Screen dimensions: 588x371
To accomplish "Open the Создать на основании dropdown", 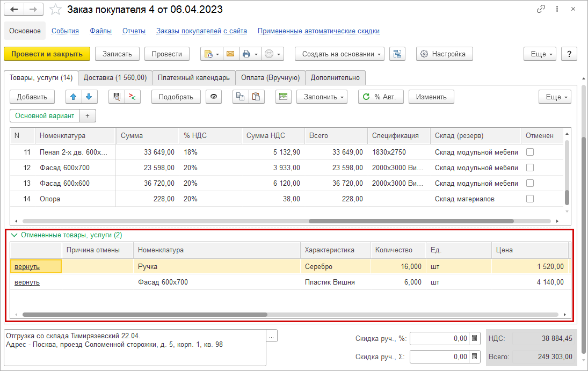I will pos(339,54).
